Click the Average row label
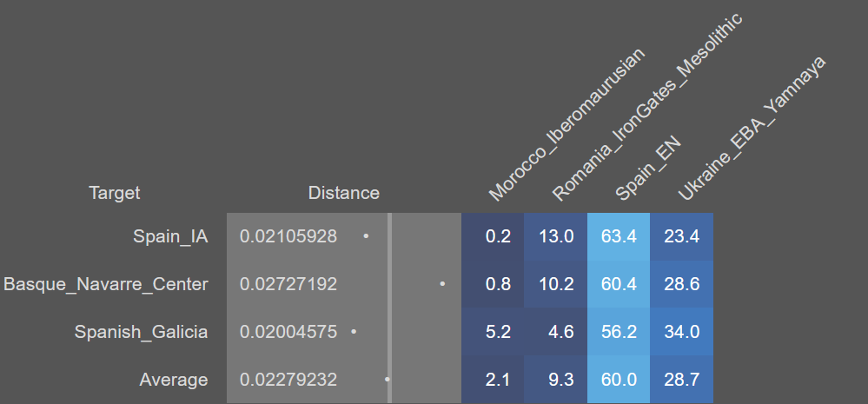Image resolution: width=868 pixels, height=404 pixels. 174,381
